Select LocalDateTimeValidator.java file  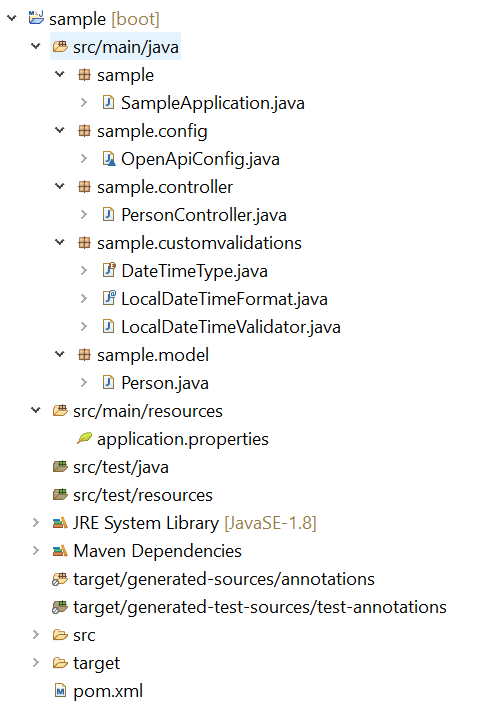pos(231,327)
